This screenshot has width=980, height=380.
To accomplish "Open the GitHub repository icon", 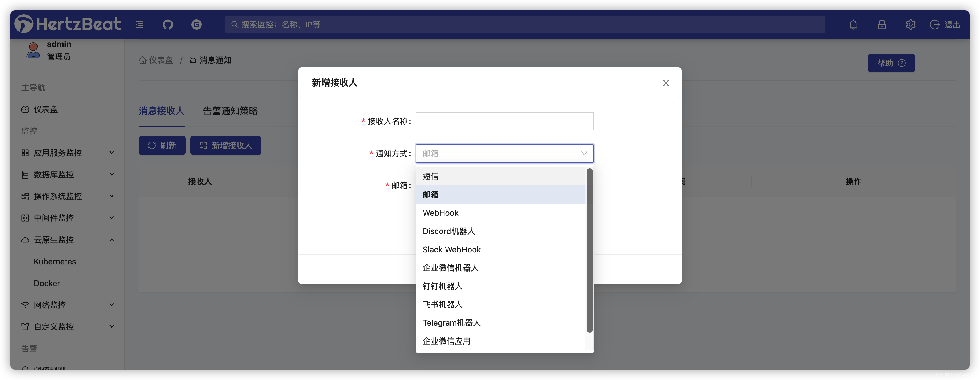I will click(168, 25).
